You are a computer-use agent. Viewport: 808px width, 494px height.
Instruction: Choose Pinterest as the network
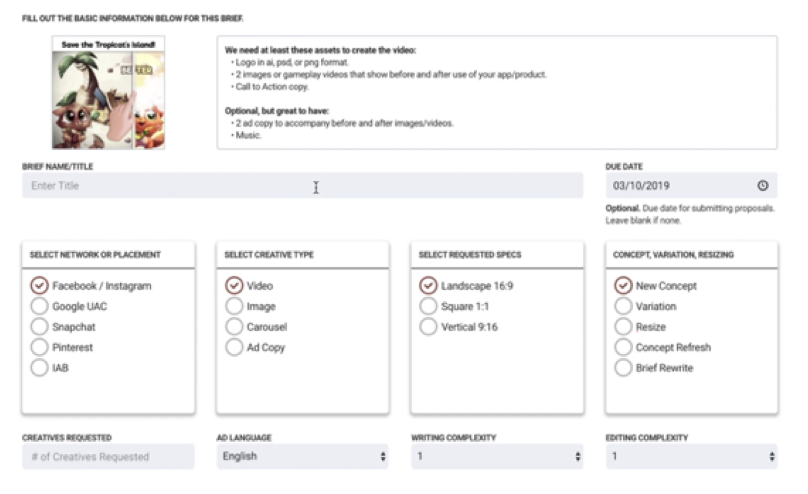40,347
